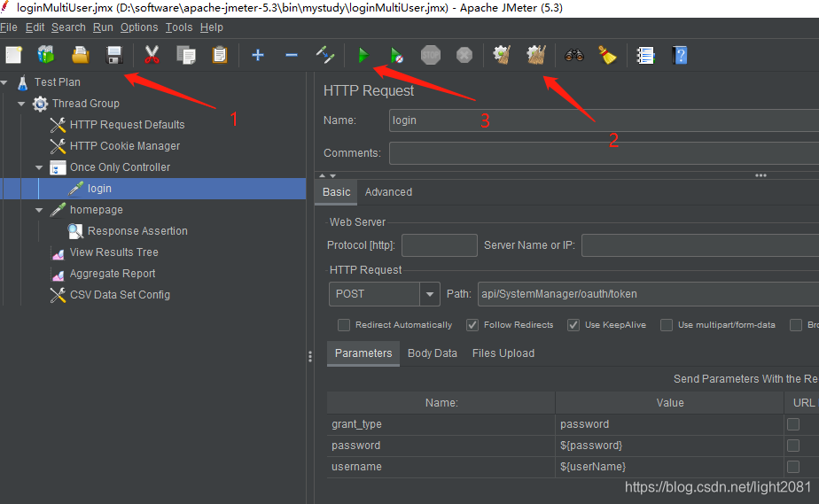This screenshot has width=819, height=504.
Task: Click the Comments input field
Action: 604,153
